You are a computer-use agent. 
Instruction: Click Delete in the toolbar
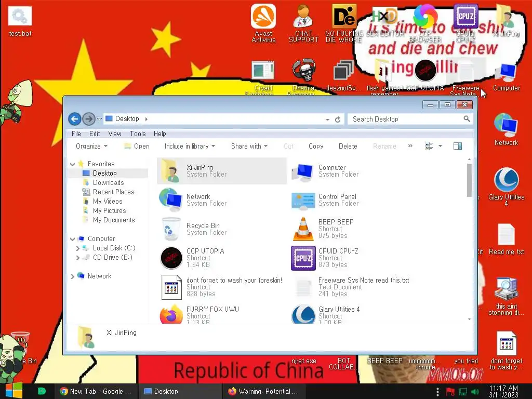point(348,146)
